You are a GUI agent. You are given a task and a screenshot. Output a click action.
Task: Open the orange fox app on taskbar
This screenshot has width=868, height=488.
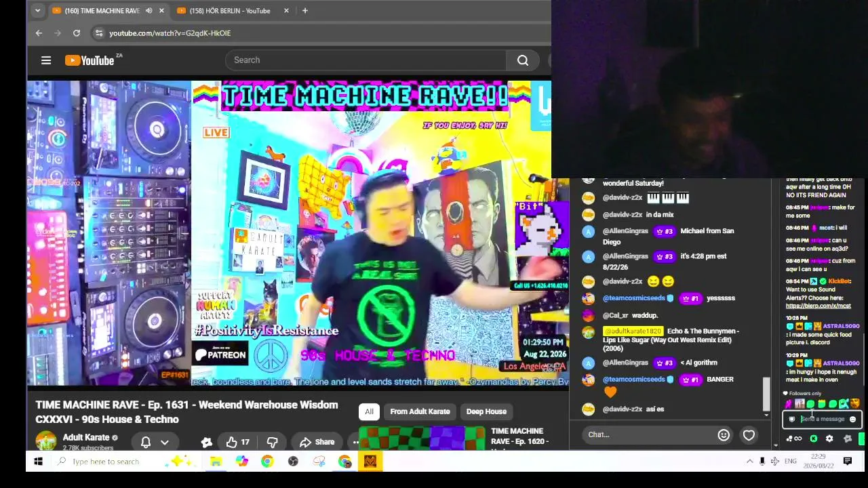370,462
